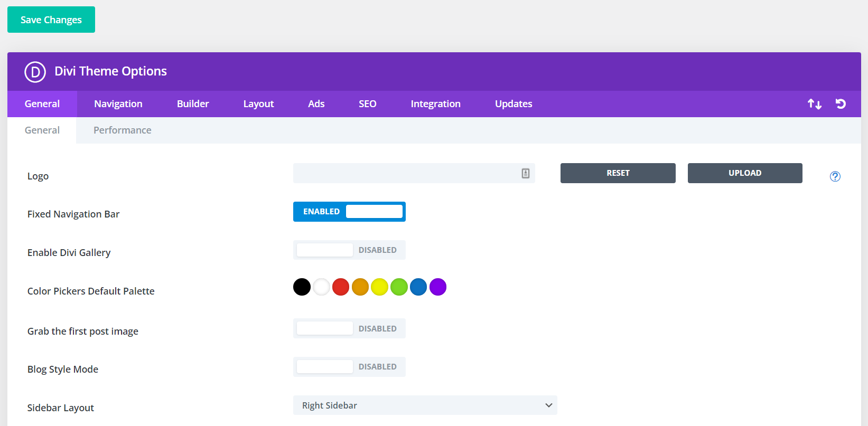Image resolution: width=868 pixels, height=426 pixels.
Task: Go to the Ads tab
Action: [x=316, y=104]
